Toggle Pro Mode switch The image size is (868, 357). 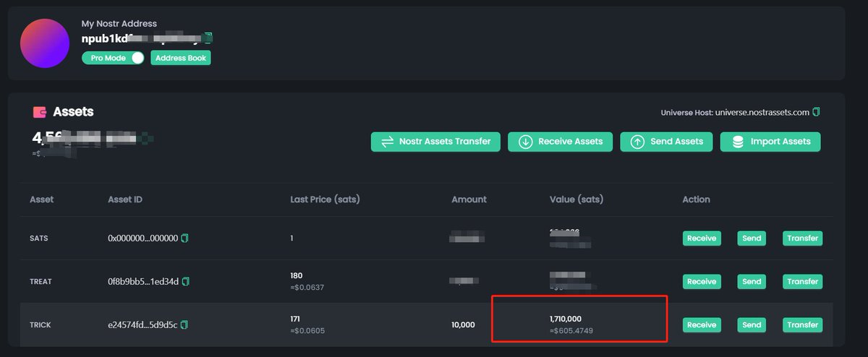click(114, 58)
